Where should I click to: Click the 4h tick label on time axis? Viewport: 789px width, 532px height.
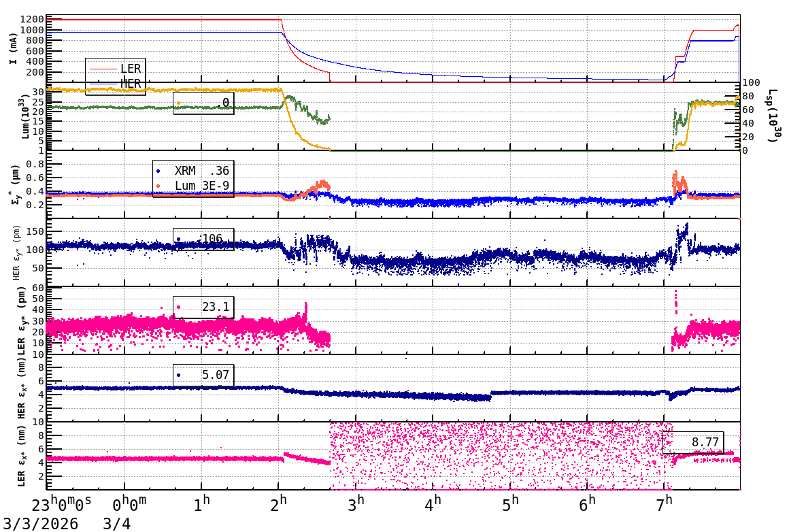[x=433, y=505]
